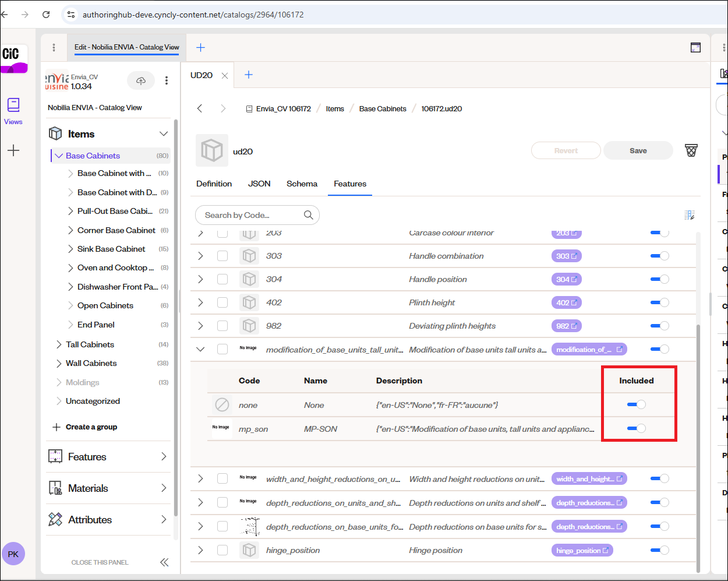Collapse the Base Cabinets group

click(x=59, y=156)
